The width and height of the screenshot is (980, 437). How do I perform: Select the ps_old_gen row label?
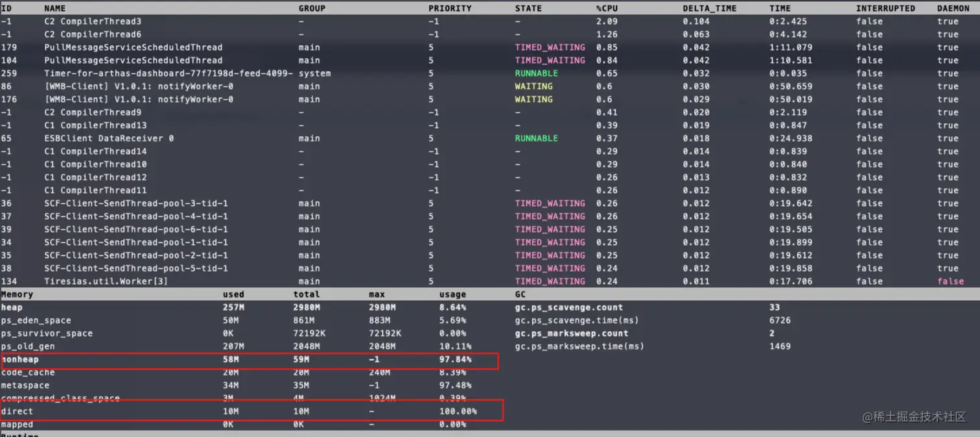coord(28,346)
